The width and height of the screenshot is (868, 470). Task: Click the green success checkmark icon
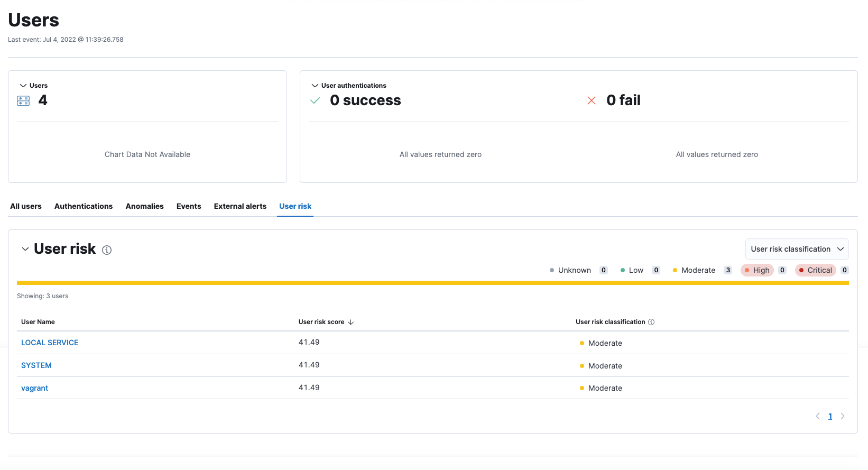pyautogui.click(x=315, y=100)
